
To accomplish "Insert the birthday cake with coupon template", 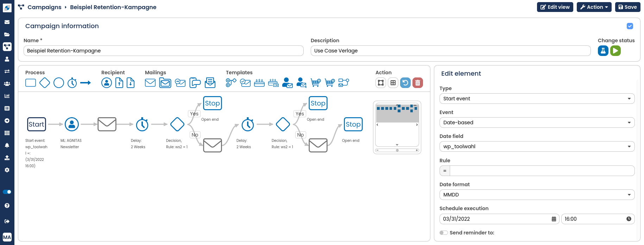I will point(273,83).
